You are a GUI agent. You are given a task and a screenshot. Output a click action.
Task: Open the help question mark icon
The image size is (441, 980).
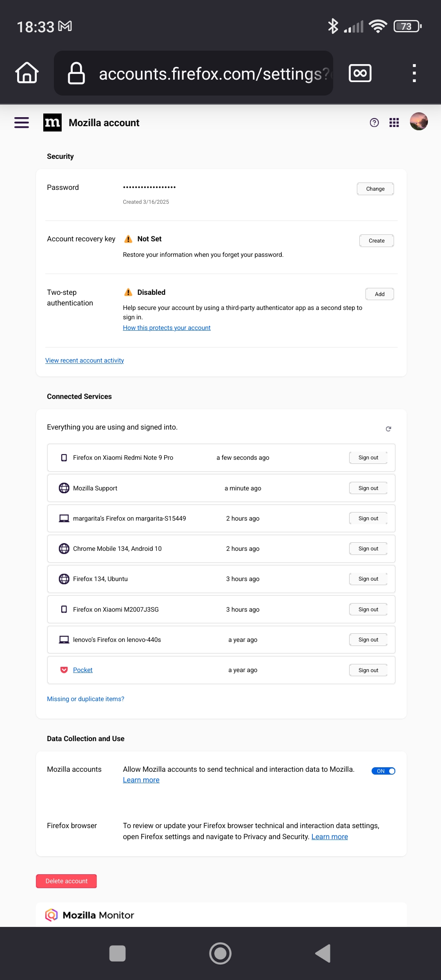point(374,122)
